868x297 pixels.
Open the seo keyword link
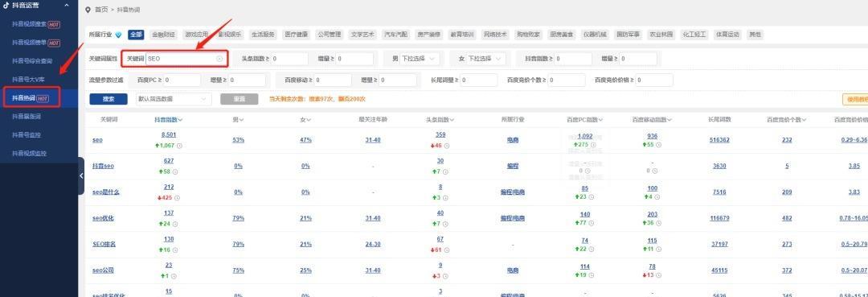pos(97,140)
